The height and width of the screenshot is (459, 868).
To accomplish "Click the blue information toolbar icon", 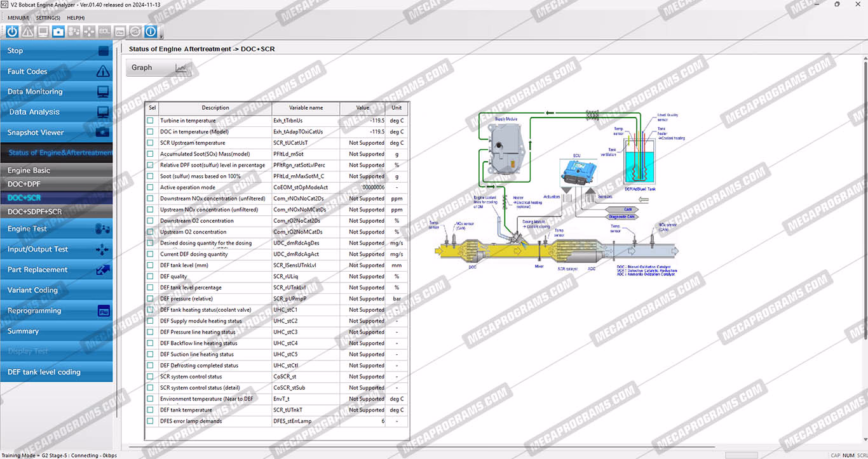I will [151, 31].
